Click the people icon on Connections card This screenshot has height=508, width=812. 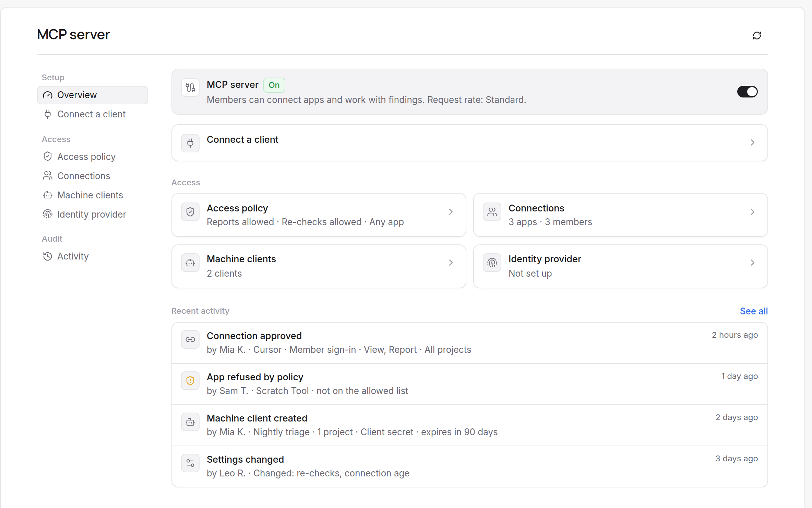492,212
